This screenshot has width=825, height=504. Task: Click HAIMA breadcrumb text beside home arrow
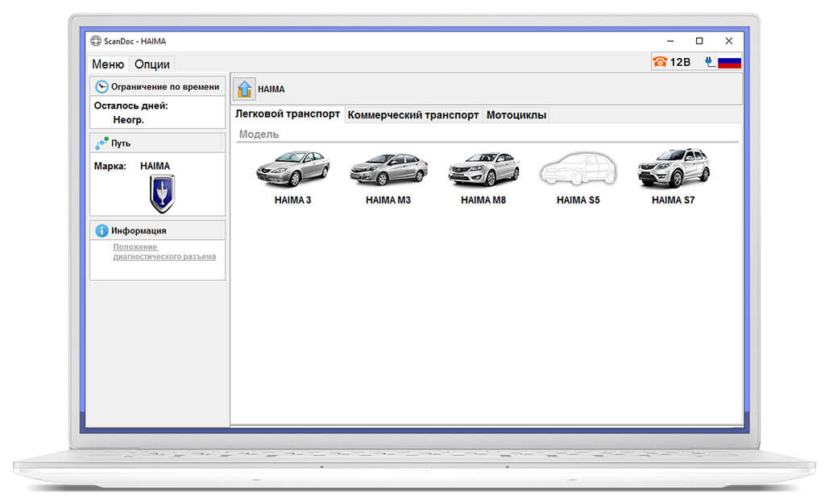pyautogui.click(x=271, y=89)
